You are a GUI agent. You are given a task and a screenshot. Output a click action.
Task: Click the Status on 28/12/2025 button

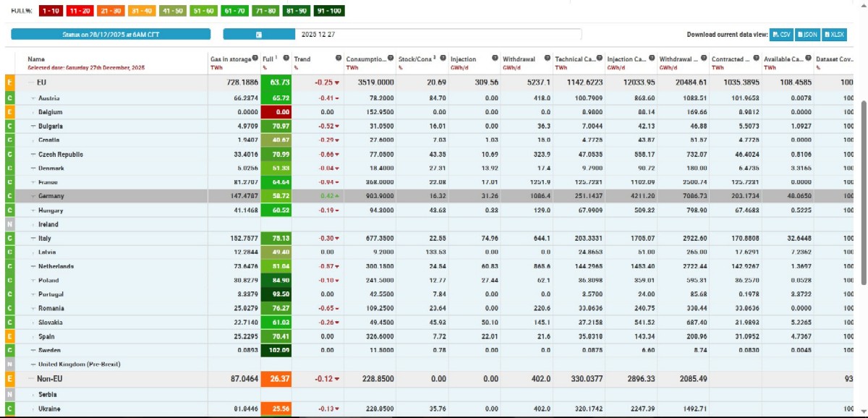click(111, 34)
